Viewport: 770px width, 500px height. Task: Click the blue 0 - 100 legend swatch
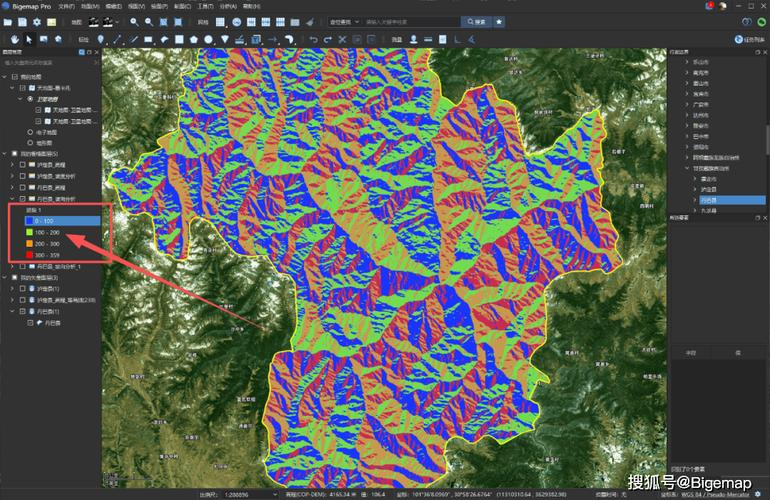[x=27, y=221]
